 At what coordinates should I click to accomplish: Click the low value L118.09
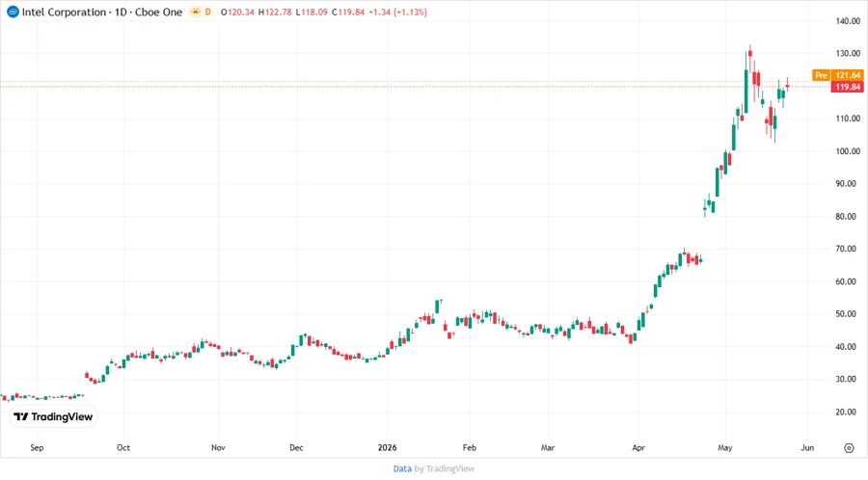point(312,13)
